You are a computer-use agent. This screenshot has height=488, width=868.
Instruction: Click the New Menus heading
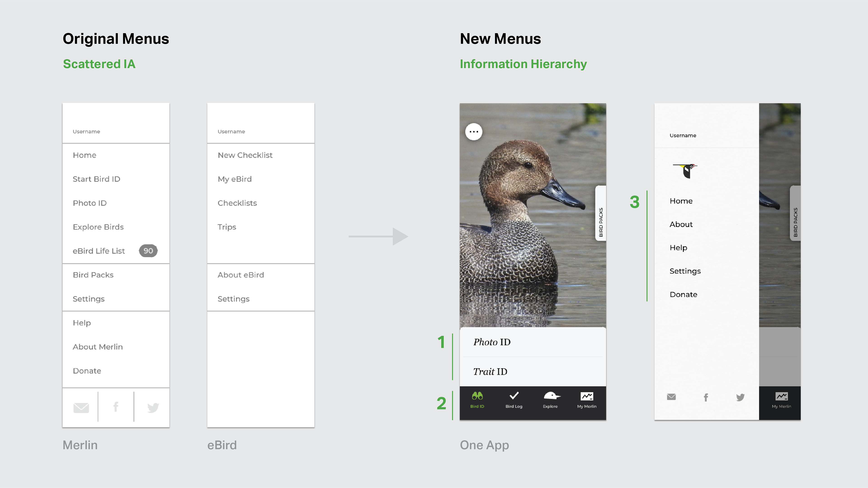tap(500, 39)
